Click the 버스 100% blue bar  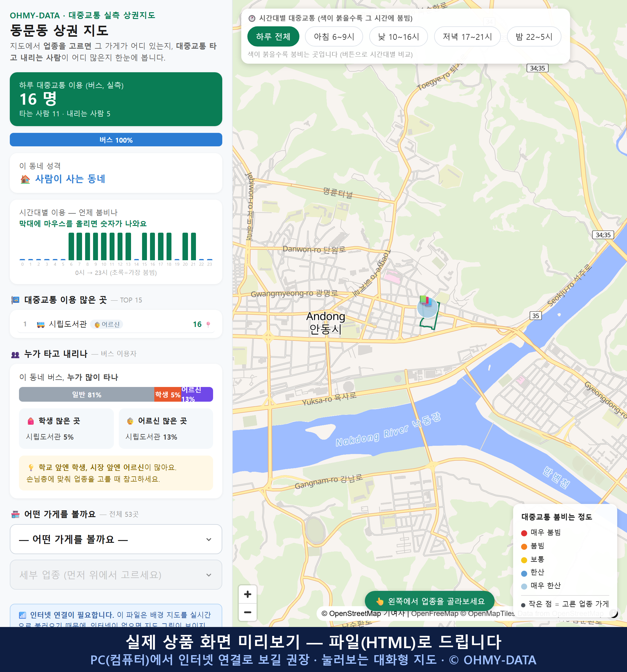coord(116,140)
